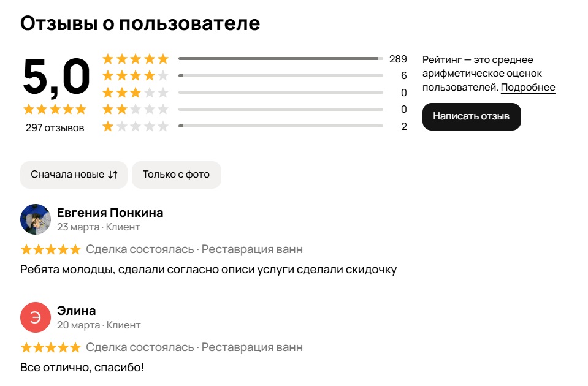The image size is (588, 386).
Task: Open reviewer name "Евгения Понкина"
Action: tap(110, 213)
